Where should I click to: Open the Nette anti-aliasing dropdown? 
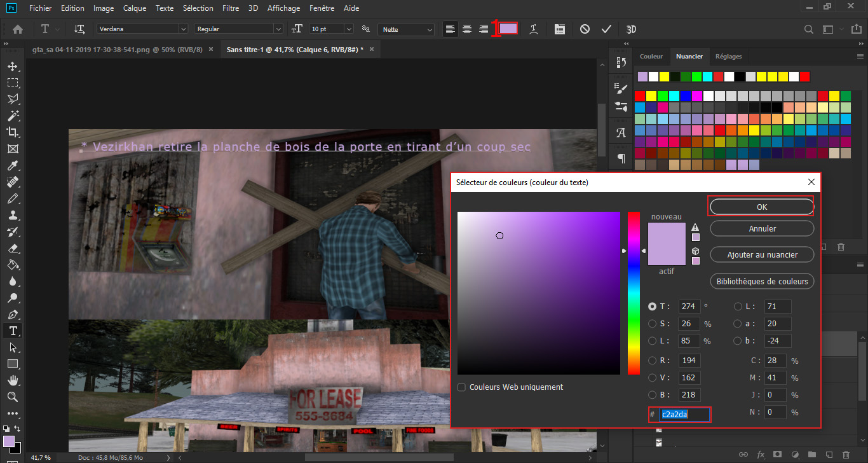tap(430, 29)
